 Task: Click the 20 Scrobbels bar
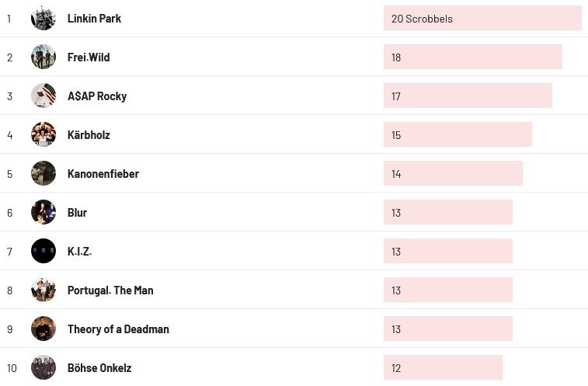click(x=482, y=19)
